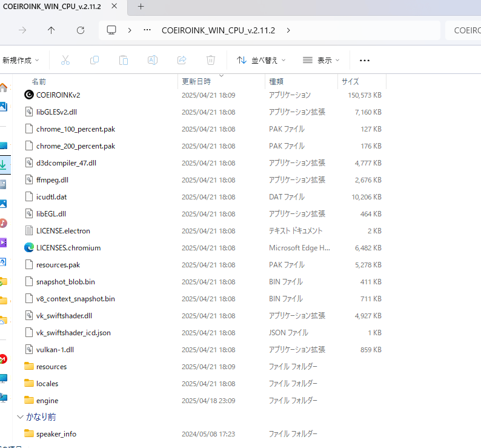Screen dimensions: 481x448
Task: Click COEIROINK_WIN_CPU_v.2.11.2 breadcrumb in address bar
Action: (x=219, y=30)
